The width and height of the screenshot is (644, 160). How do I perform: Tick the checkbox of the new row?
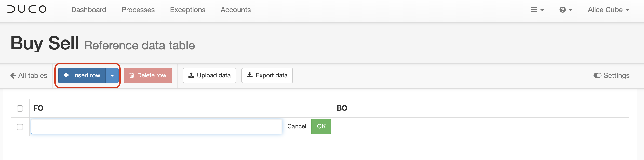(20, 127)
